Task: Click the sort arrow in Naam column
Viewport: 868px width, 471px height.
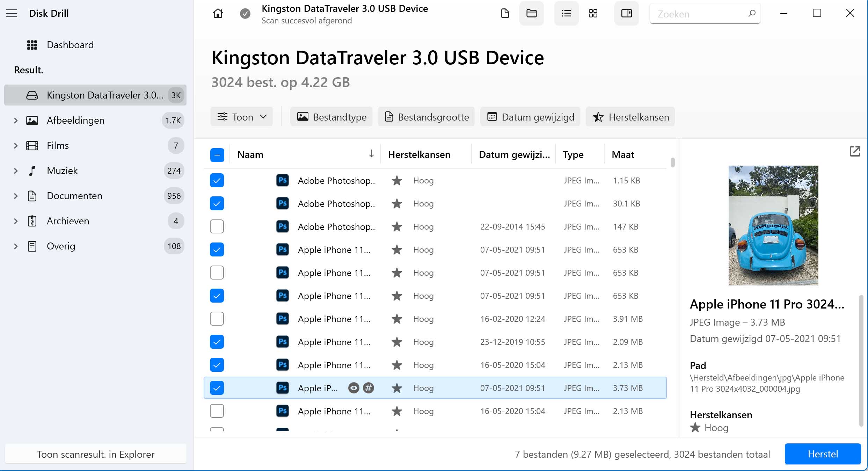Action: (371, 154)
